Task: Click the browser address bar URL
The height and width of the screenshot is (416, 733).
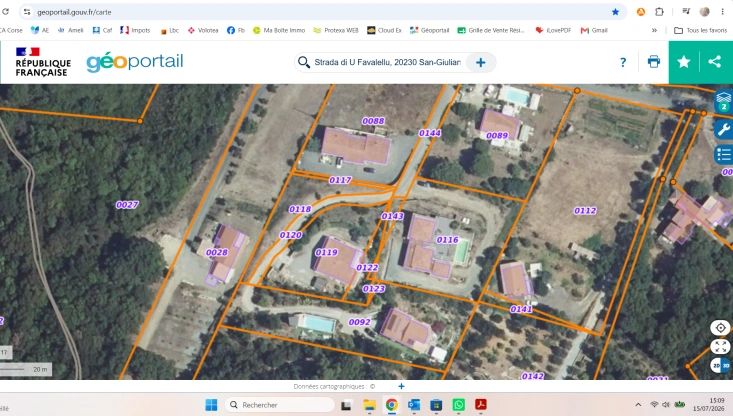Action: tap(74, 12)
